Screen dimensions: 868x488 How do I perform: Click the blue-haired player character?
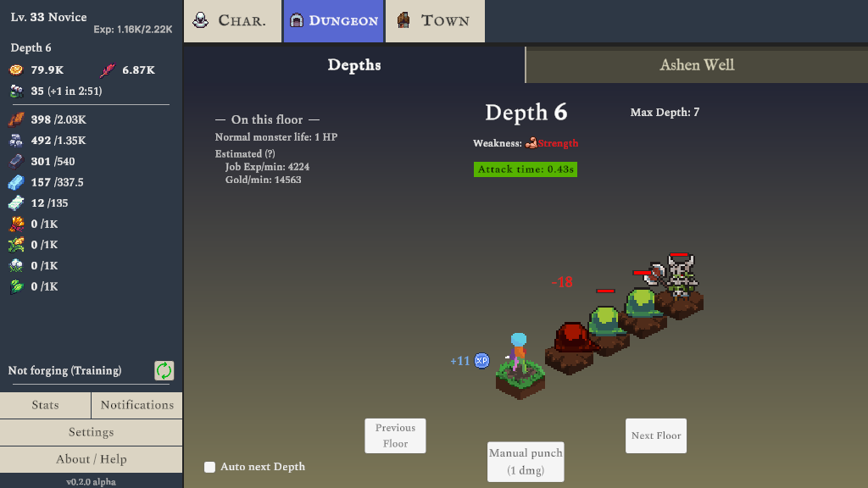[518, 353]
